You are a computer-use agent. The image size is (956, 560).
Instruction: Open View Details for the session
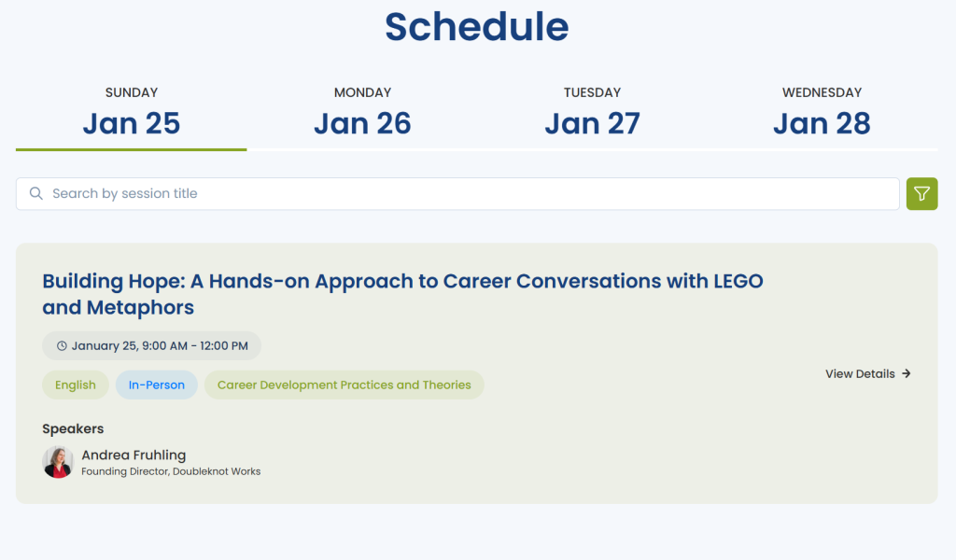860,374
